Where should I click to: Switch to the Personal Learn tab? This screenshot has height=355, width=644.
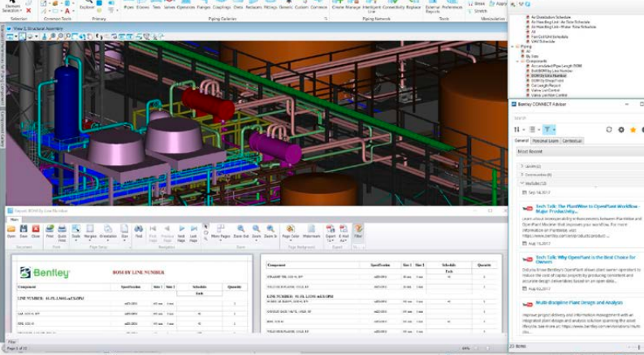click(x=546, y=141)
